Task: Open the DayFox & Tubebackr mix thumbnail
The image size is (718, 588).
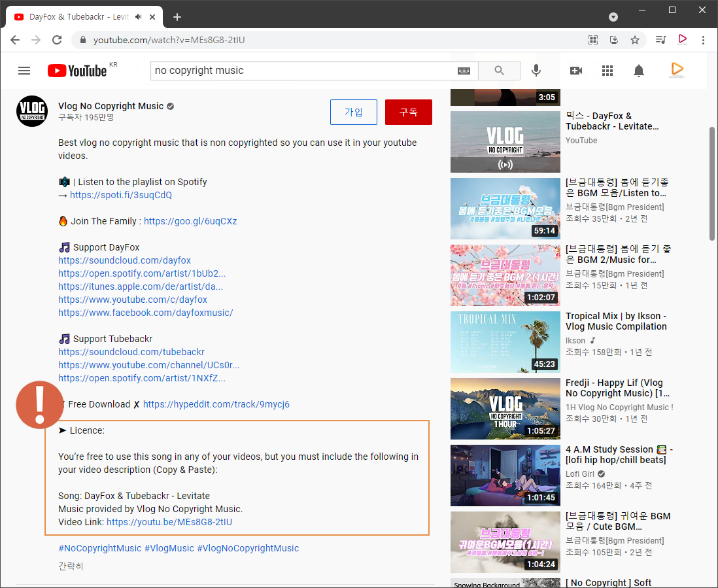Action: pos(505,142)
